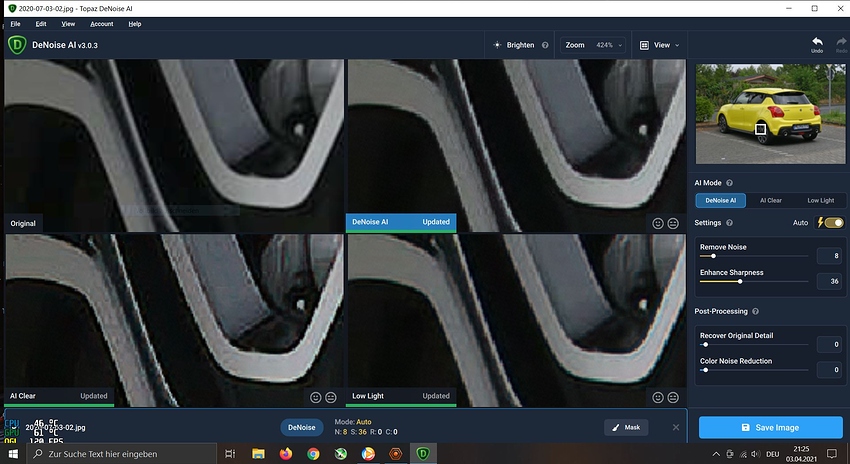Open the View dropdown
Screen dimensions: 850x464
pos(660,45)
